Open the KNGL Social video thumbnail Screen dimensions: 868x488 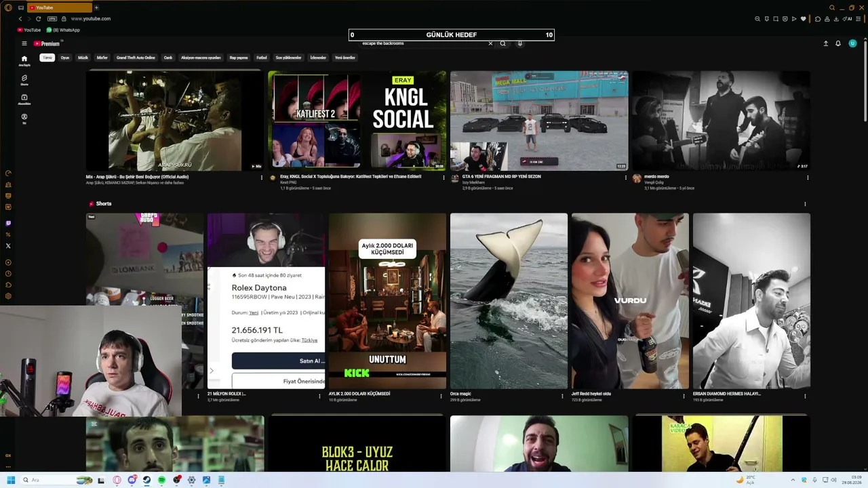pos(357,121)
